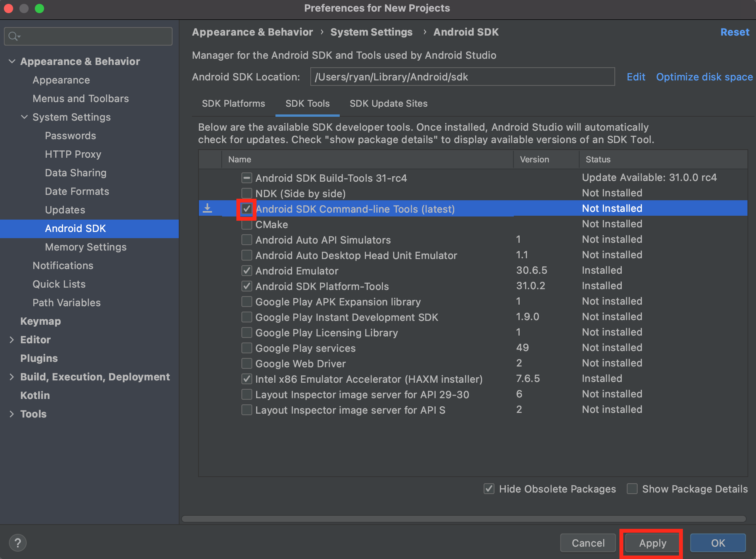Click the green maximize window button
Image resolution: width=756 pixels, height=559 pixels.
tap(39, 8)
